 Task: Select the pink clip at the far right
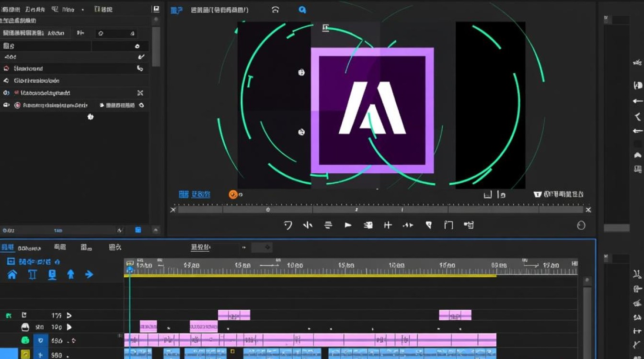click(x=455, y=315)
